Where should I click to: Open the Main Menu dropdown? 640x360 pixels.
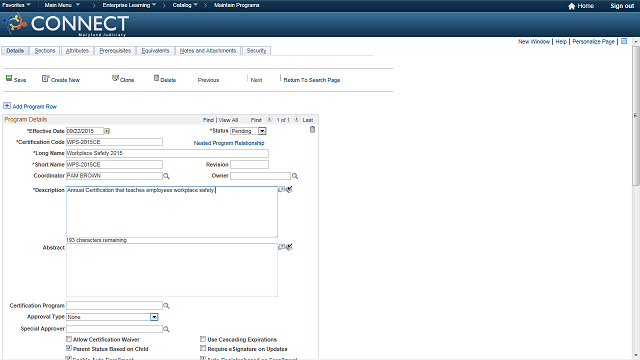(x=62, y=5)
